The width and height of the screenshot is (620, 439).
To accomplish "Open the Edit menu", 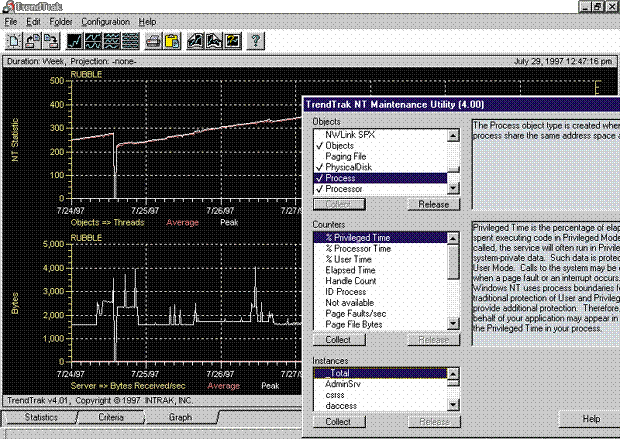I will pyautogui.click(x=34, y=22).
